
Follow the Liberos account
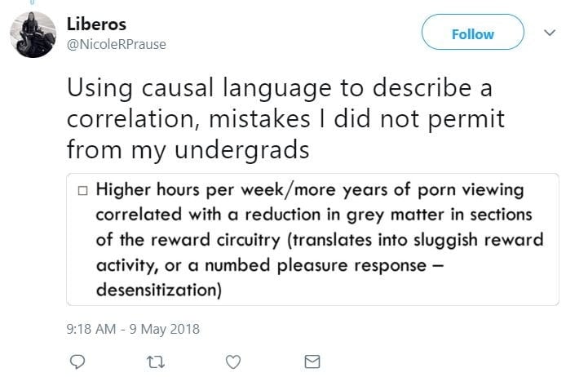point(472,34)
